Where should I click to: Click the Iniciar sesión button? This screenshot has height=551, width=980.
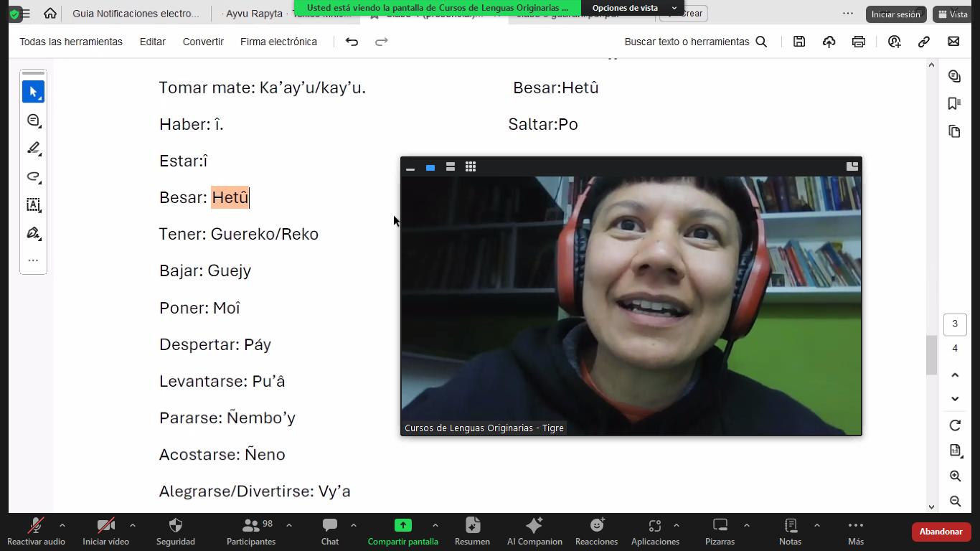coord(895,14)
